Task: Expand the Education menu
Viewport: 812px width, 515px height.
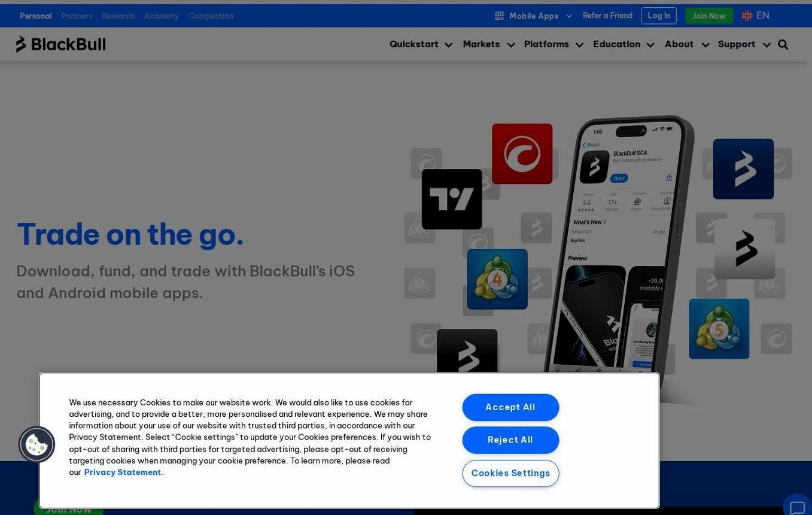Action: coord(624,44)
